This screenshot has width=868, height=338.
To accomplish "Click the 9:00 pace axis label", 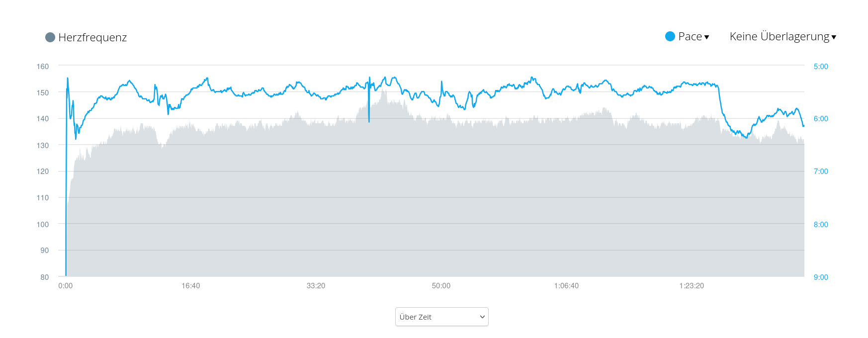I will 821,277.
